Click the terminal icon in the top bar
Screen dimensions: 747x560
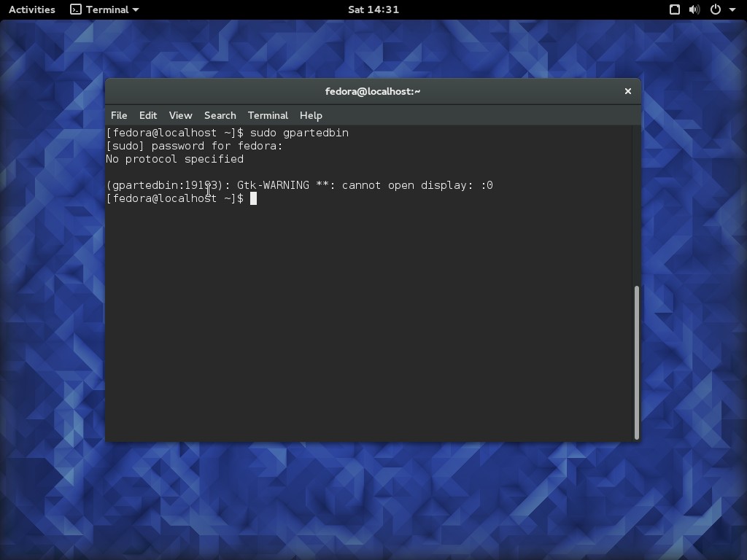pyautogui.click(x=75, y=9)
